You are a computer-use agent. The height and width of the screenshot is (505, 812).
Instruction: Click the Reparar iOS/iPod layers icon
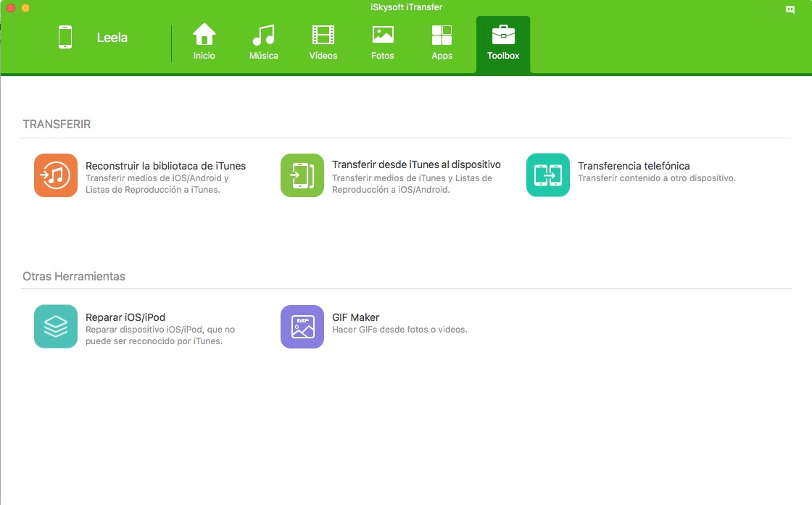click(56, 327)
